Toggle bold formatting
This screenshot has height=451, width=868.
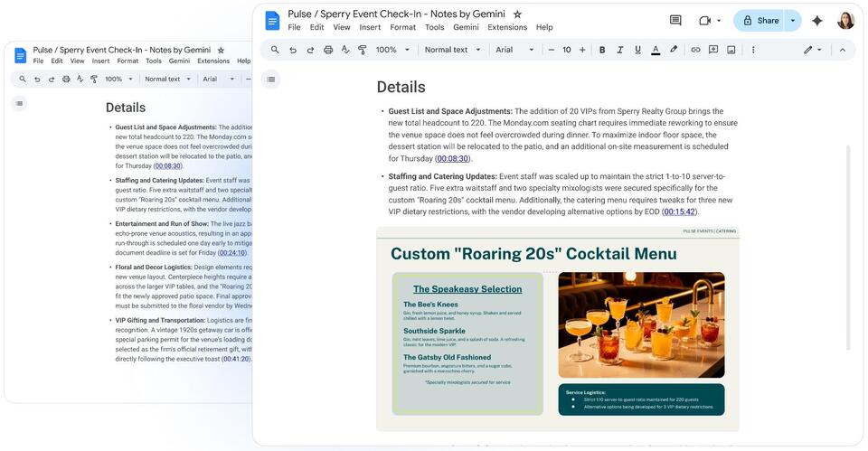coord(602,50)
